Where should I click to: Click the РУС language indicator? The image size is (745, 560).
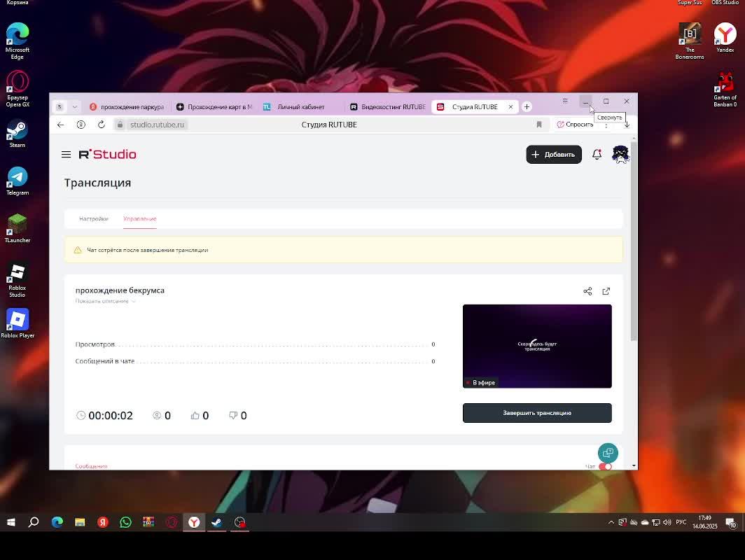[681, 522]
